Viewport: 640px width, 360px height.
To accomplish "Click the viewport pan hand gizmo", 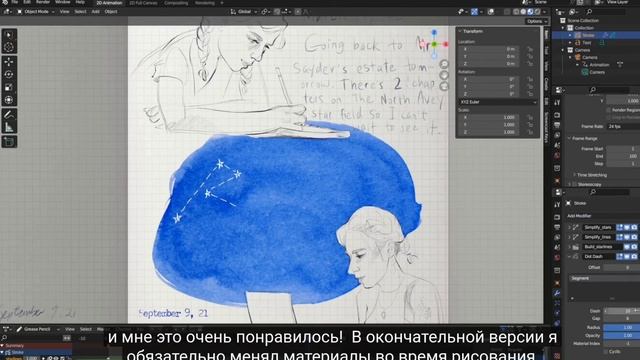I will tap(444, 75).
